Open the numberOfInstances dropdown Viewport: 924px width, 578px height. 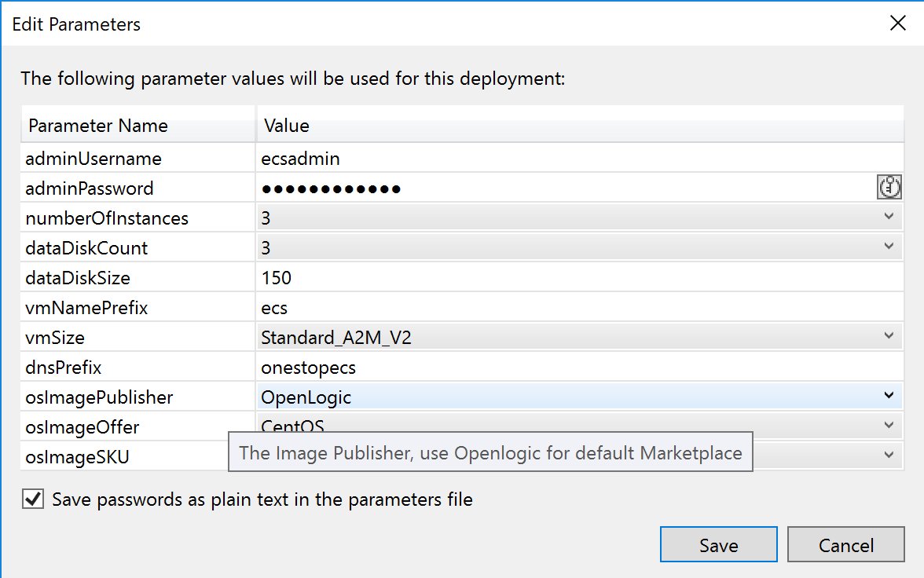(x=889, y=216)
